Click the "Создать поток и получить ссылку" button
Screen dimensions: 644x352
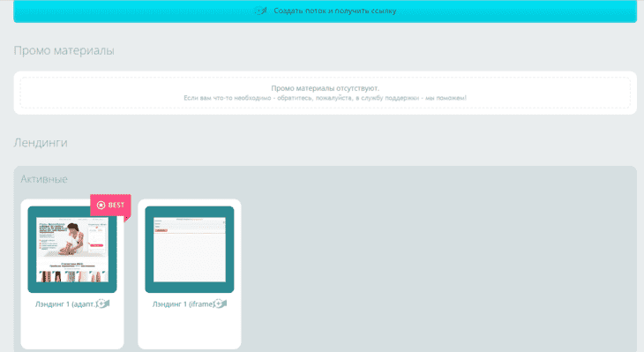pyautogui.click(x=325, y=11)
